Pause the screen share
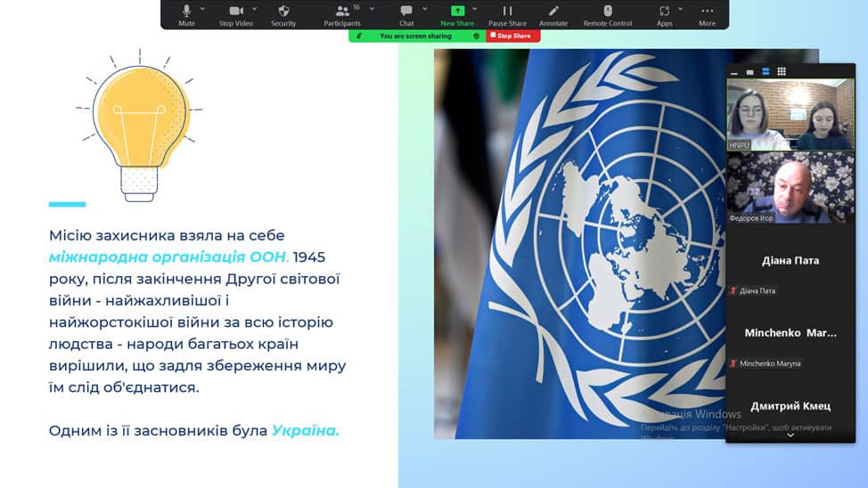 508,15
